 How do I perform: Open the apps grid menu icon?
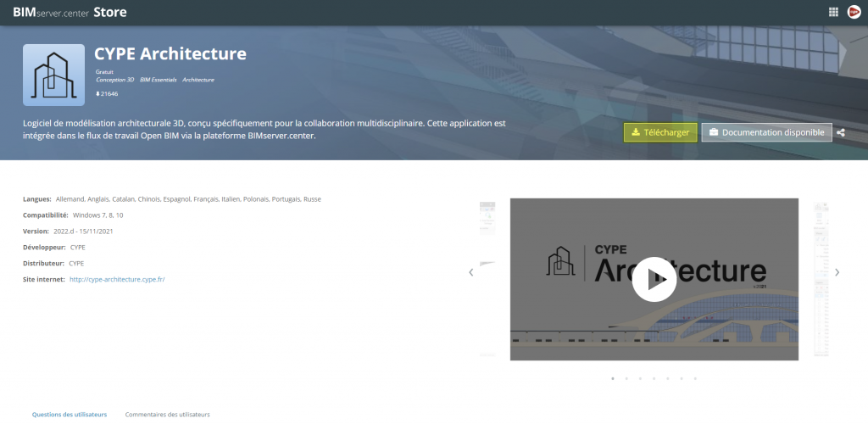point(833,12)
